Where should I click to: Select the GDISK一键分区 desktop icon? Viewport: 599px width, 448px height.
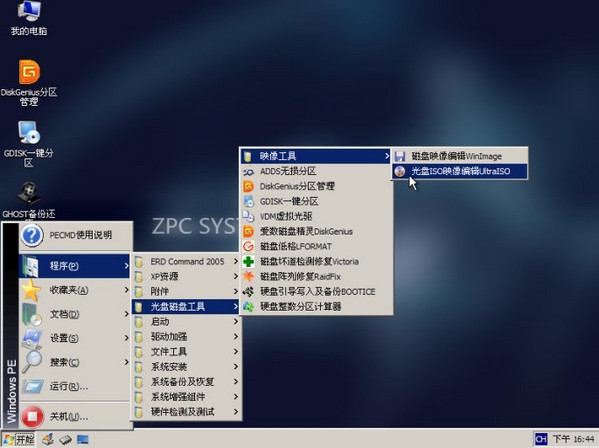pyautogui.click(x=29, y=144)
